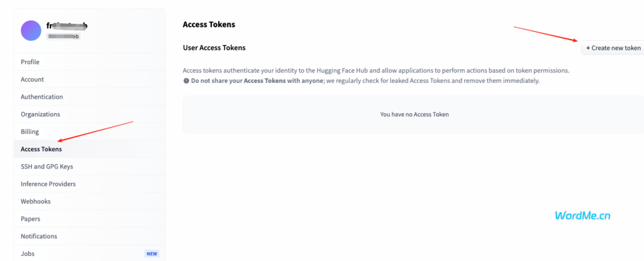Click the warning info icon before 'Do not share'
This screenshot has width=644, height=261.
(x=186, y=81)
